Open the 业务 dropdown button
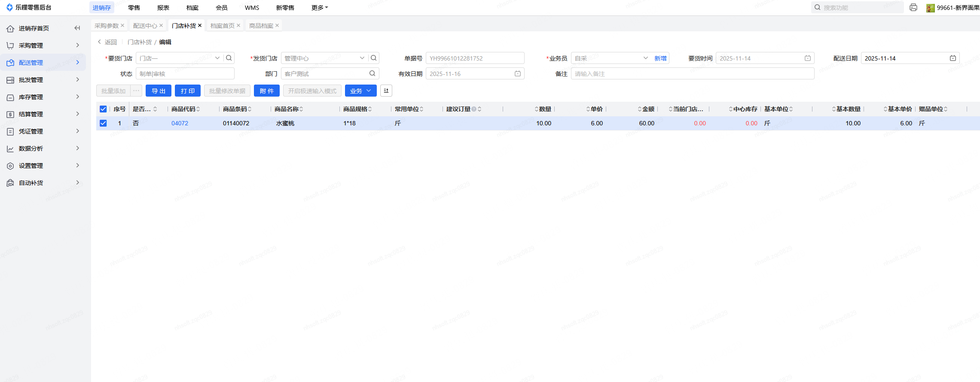 (x=360, y=91)
